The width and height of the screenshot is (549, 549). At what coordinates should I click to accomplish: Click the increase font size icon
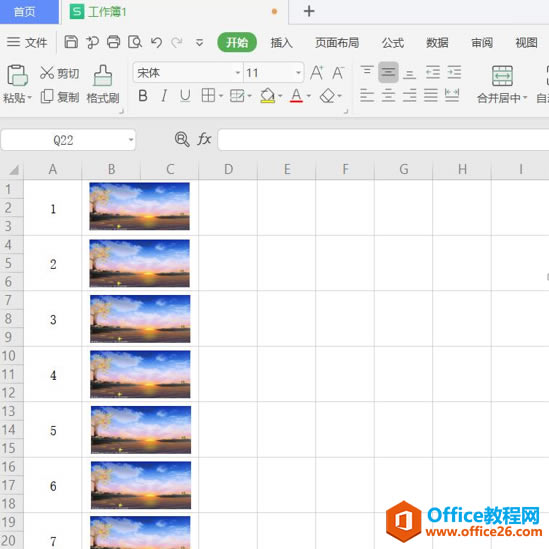[317, 73]
